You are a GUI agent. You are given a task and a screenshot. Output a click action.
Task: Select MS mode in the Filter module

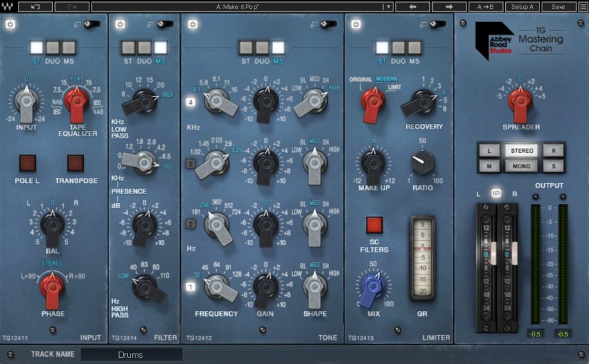[x=160, y=48]
